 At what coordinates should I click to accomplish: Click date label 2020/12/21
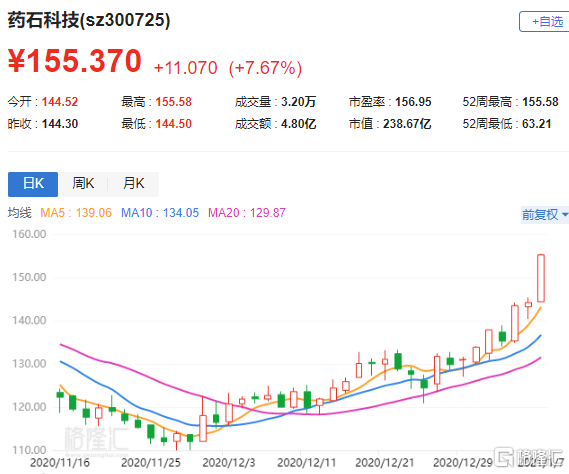click(385, 463)
